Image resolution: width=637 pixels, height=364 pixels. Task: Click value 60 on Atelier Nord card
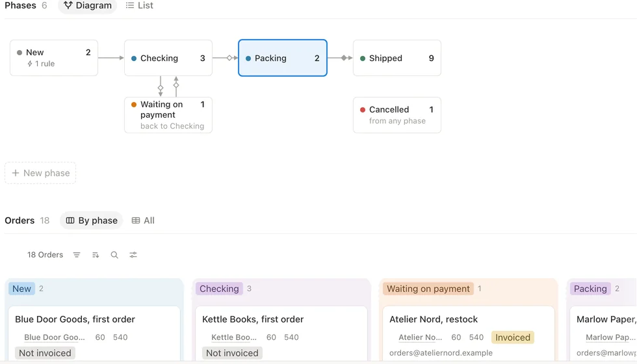point(456,337)
